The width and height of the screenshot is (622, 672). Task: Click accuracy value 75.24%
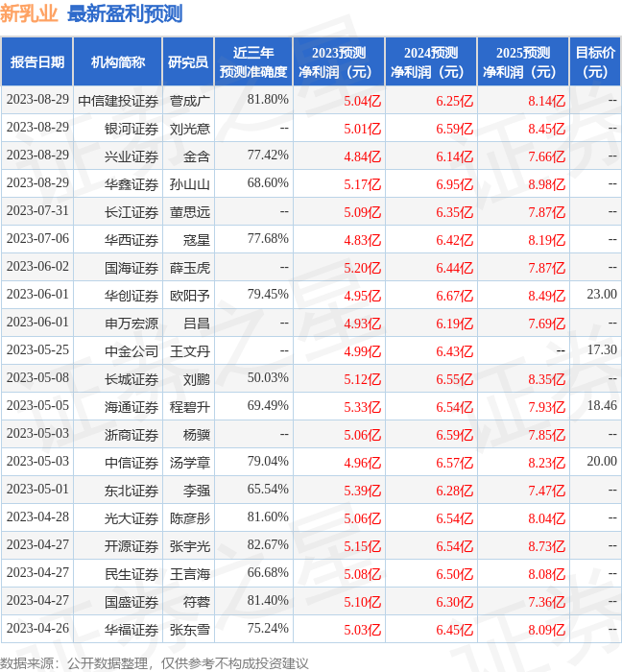click(268, 628)
